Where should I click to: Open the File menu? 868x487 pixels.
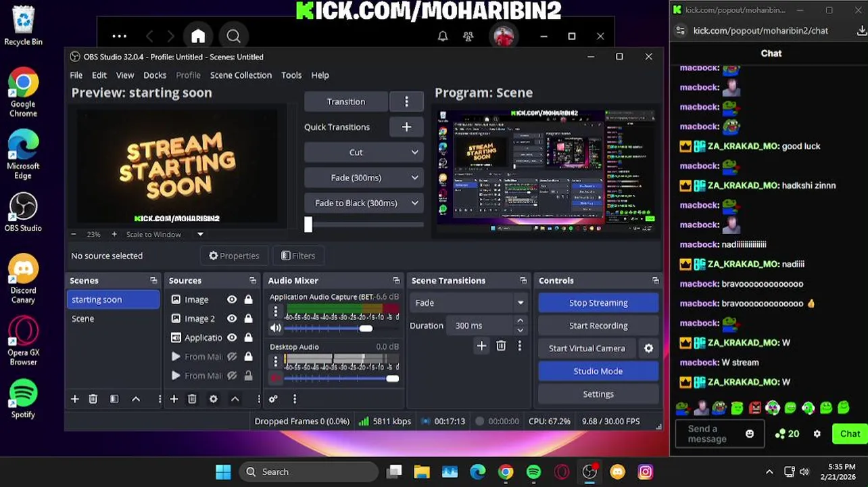[76, 75]
